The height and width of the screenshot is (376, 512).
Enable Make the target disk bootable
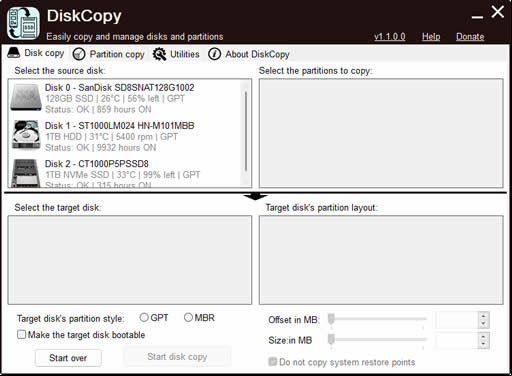pyautogui.click(x=21, y=334)
